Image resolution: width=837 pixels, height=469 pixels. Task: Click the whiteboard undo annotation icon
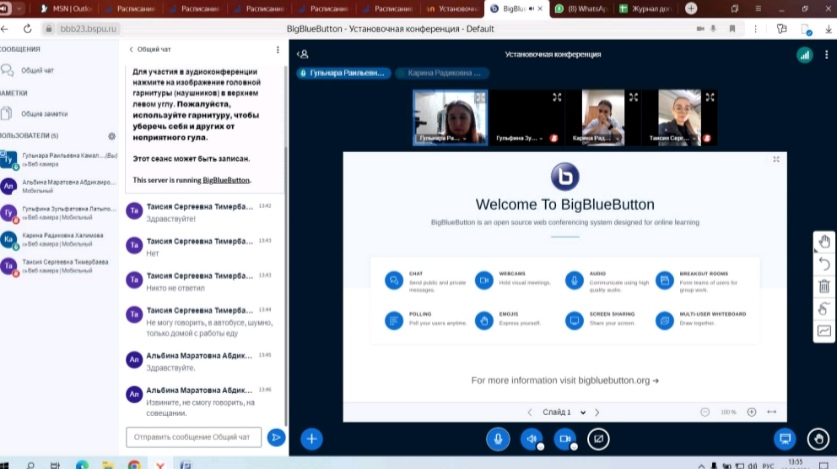pyautogui.click(x=824, y=264)
